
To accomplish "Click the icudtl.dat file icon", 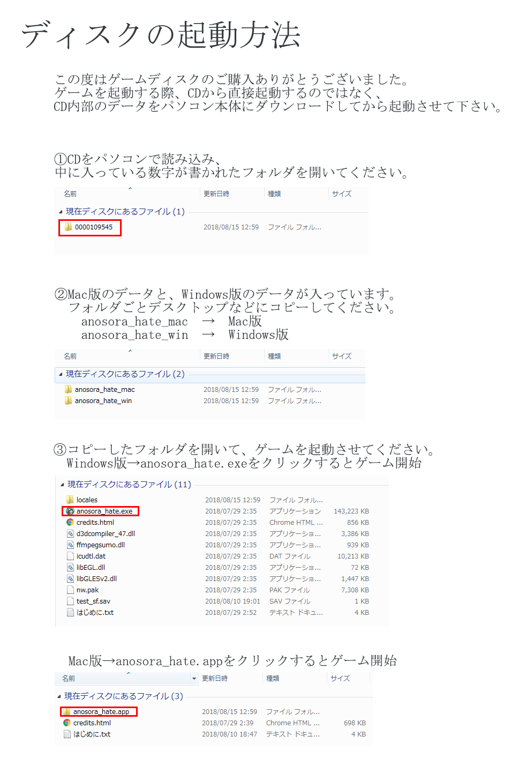I will [x=70, y=556].
